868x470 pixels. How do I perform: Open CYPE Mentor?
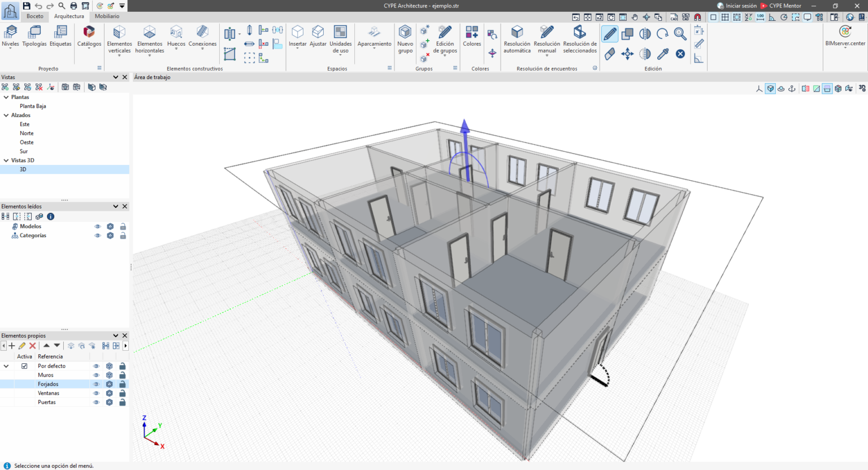tap(780, 6)
